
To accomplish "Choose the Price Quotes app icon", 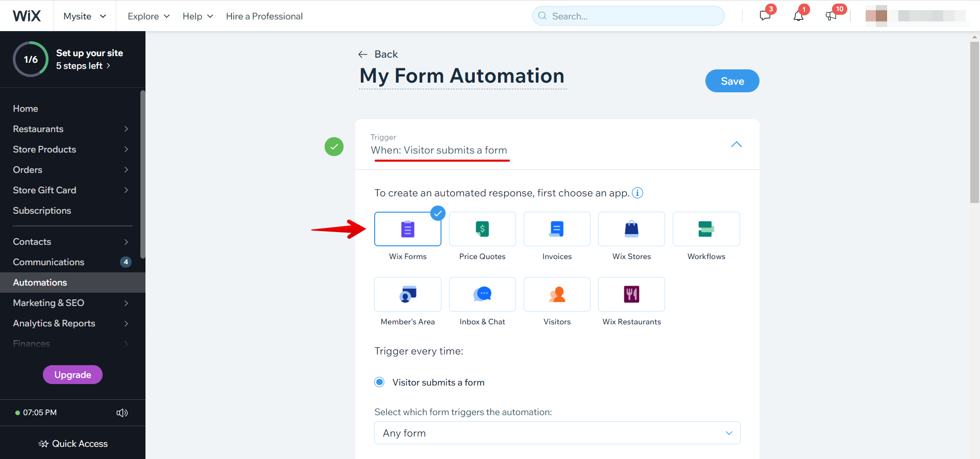I will [482, 229].
